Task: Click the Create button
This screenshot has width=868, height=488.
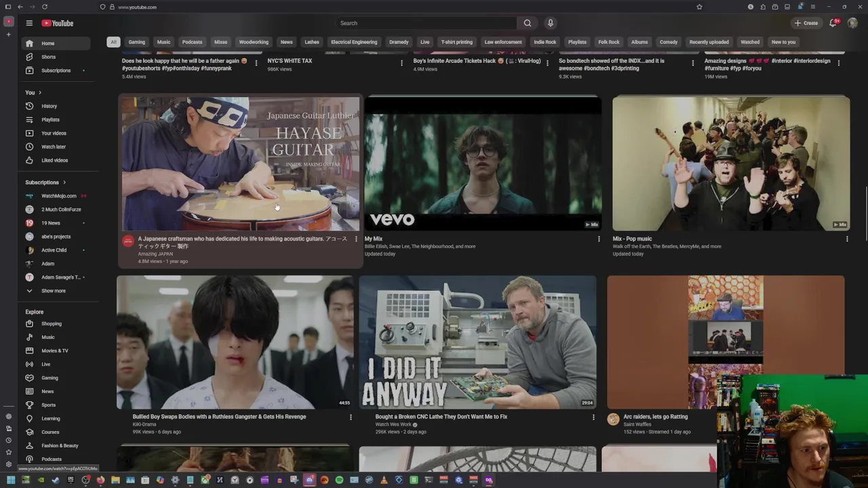Action: click(x=806, y=23)
